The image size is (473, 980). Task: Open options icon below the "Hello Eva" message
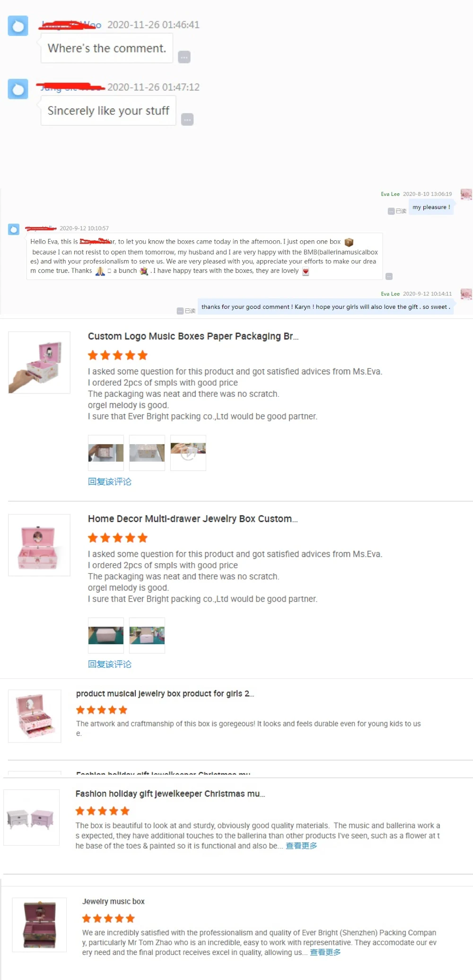pyautogui.click(x=389, y=276)
